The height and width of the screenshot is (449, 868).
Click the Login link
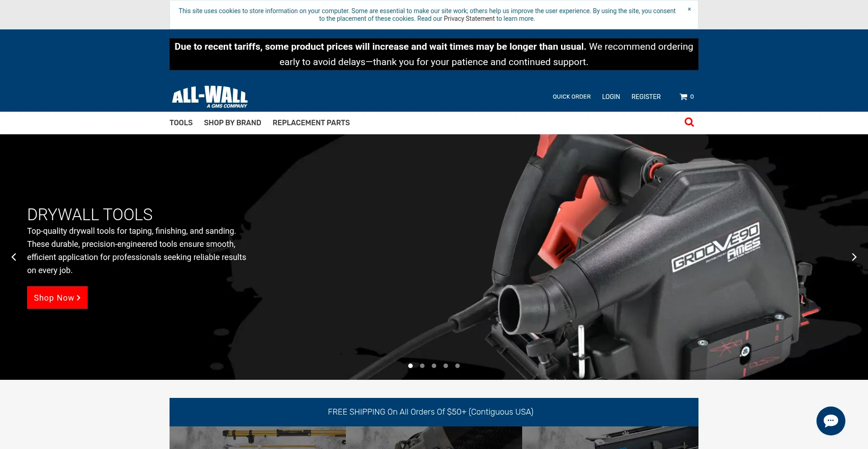click(611, 97)
